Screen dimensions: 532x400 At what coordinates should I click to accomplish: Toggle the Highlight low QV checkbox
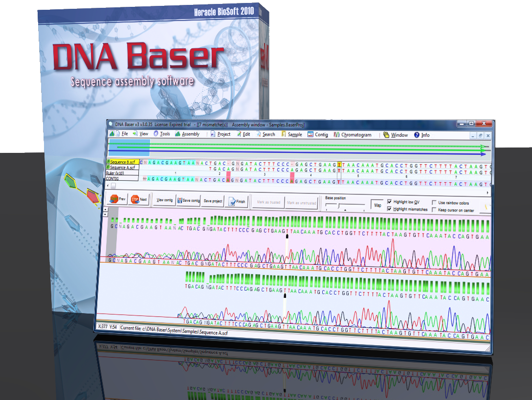[390, 202]
